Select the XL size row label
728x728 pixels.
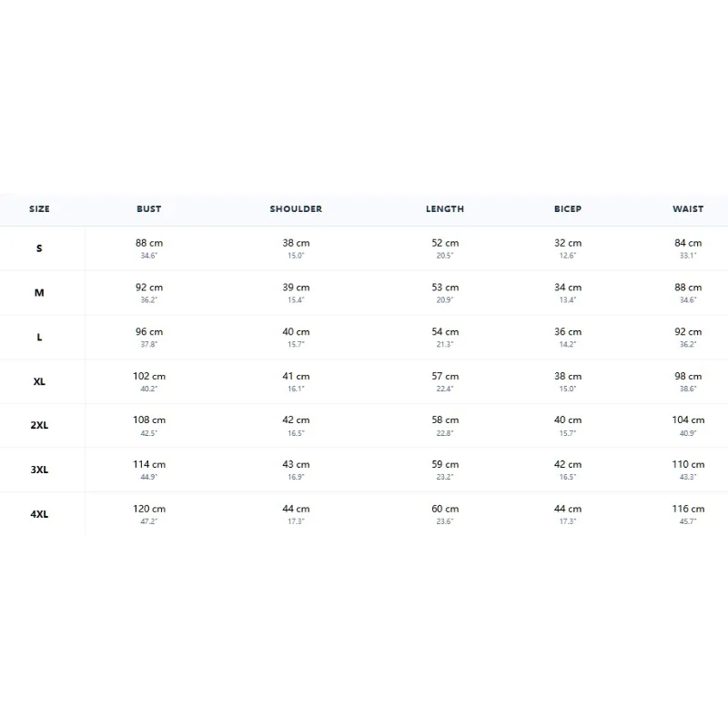[x=39, y=381]
